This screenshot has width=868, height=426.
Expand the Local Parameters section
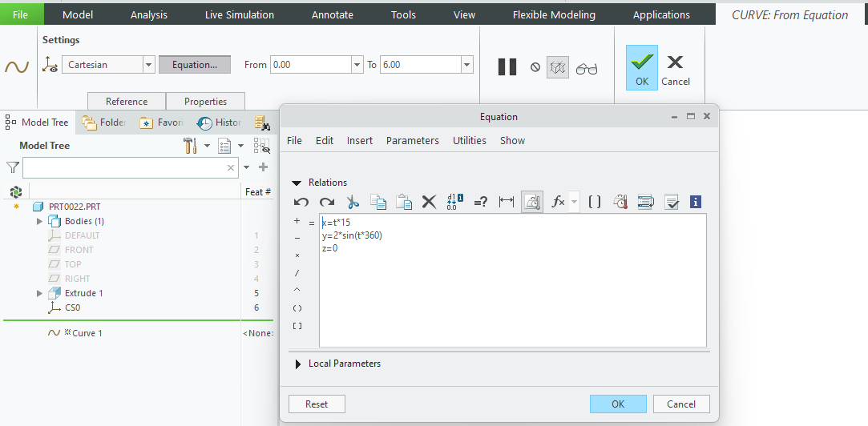point(298,364)
